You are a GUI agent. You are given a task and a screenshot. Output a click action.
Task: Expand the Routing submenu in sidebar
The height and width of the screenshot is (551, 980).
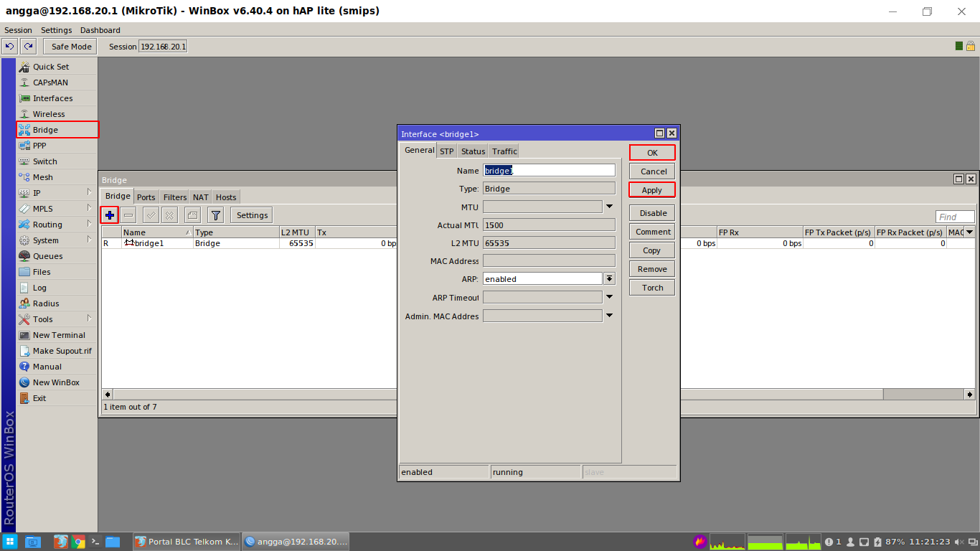coord(90,224)
